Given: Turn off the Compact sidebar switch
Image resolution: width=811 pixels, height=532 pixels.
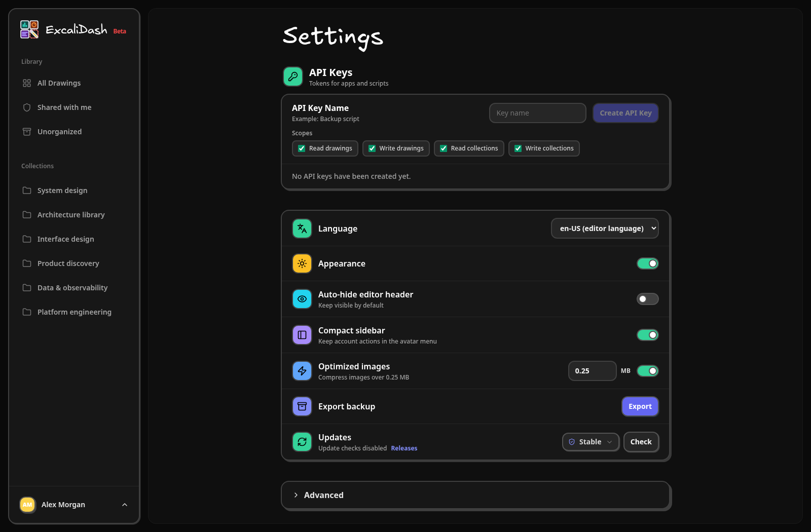Looking at the screenshot, I should coord(648,335).
